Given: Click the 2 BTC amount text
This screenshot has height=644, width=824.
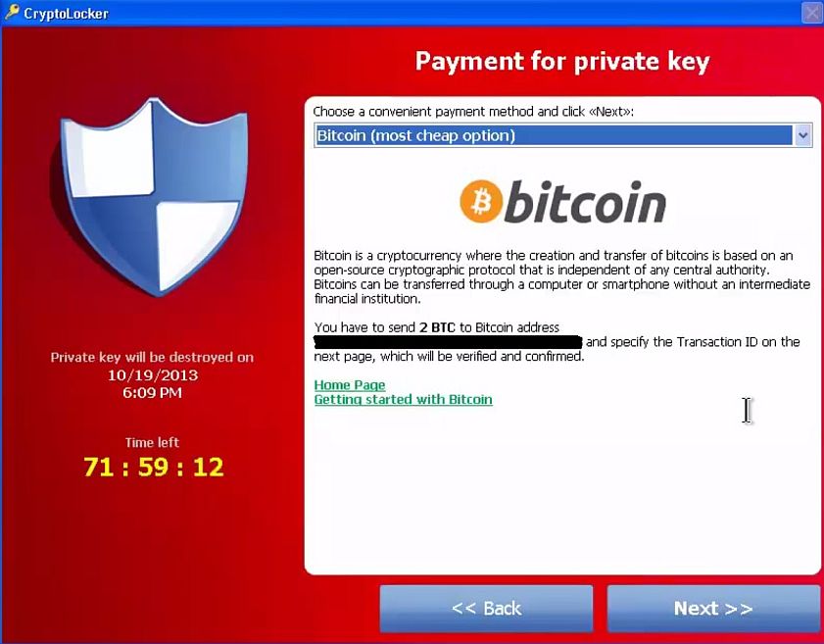Looking at the screenshot, I should pos(437,327).
